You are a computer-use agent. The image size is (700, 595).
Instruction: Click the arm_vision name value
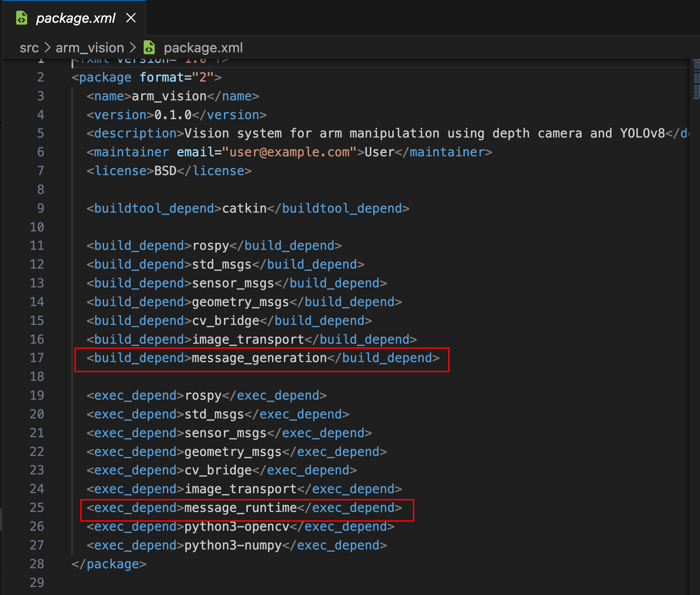pos(169,96)
